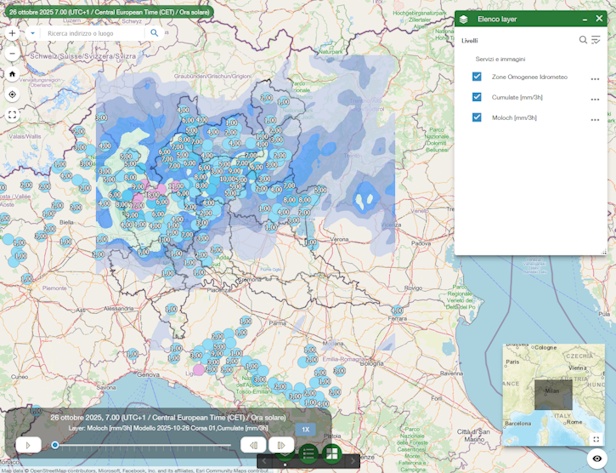
Task: Search layers in Elenco layer panel
Action: [583, 40]
